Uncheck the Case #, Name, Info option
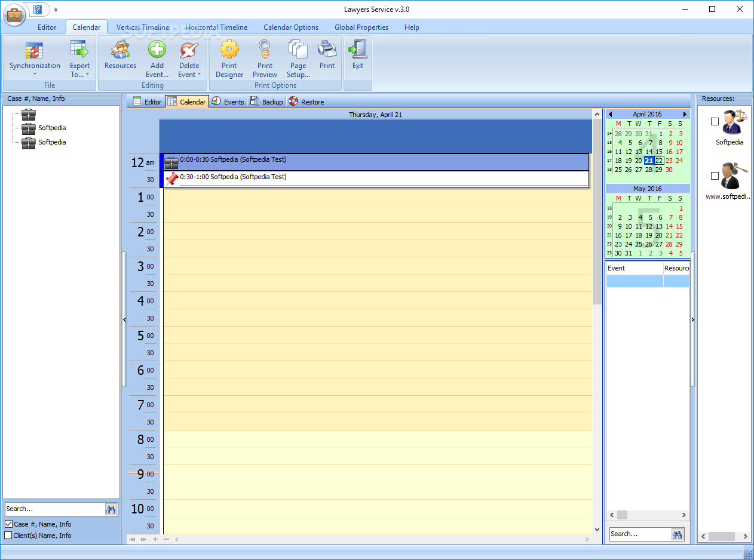Screen dimensions: 754x560 (x=7, y=524)
